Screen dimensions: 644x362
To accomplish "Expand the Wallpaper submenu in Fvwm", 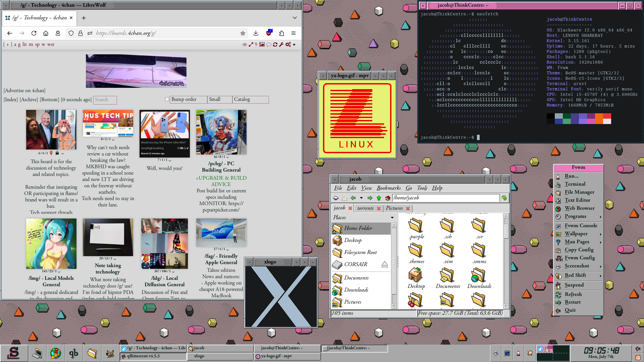I will pyautogui.click(x=578, y=234).
